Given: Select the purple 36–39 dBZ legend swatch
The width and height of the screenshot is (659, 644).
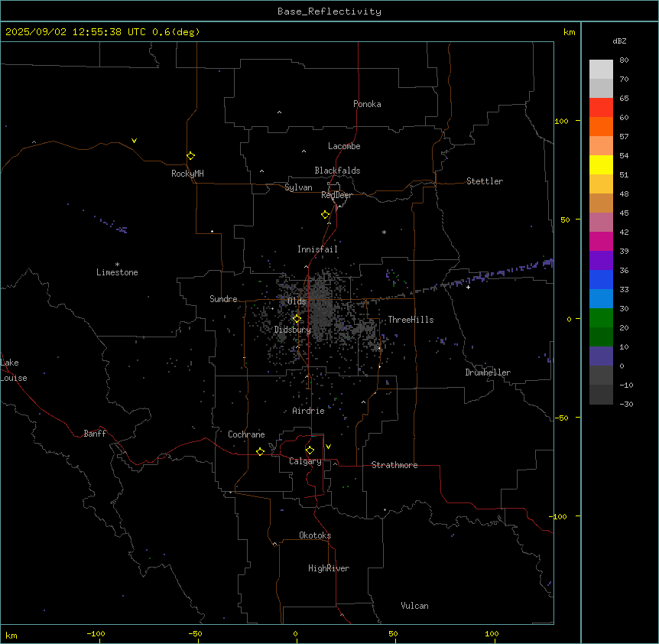Looking at the screenshot, I should (x=601, y=261).
